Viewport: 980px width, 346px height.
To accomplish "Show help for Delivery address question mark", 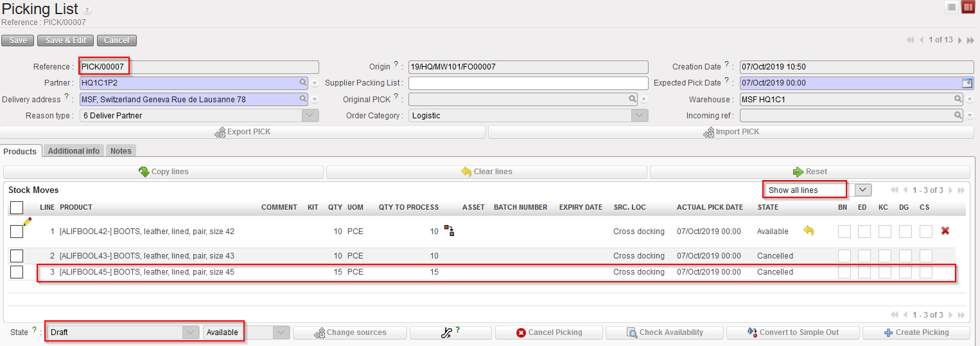I will pos(67,97).
